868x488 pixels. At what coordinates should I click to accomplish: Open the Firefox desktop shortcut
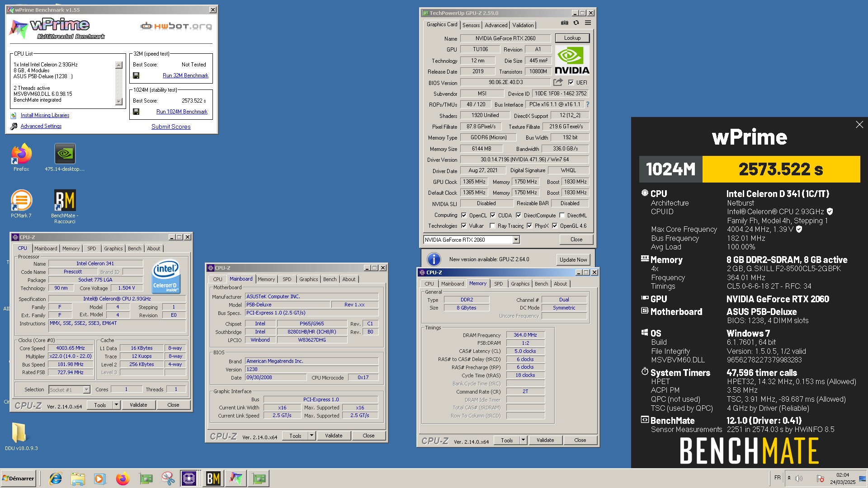[x=21, y=158]
